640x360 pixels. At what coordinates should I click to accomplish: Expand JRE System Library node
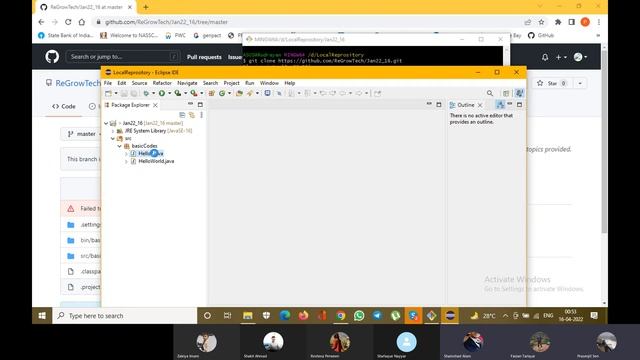[x=113, y=131]
